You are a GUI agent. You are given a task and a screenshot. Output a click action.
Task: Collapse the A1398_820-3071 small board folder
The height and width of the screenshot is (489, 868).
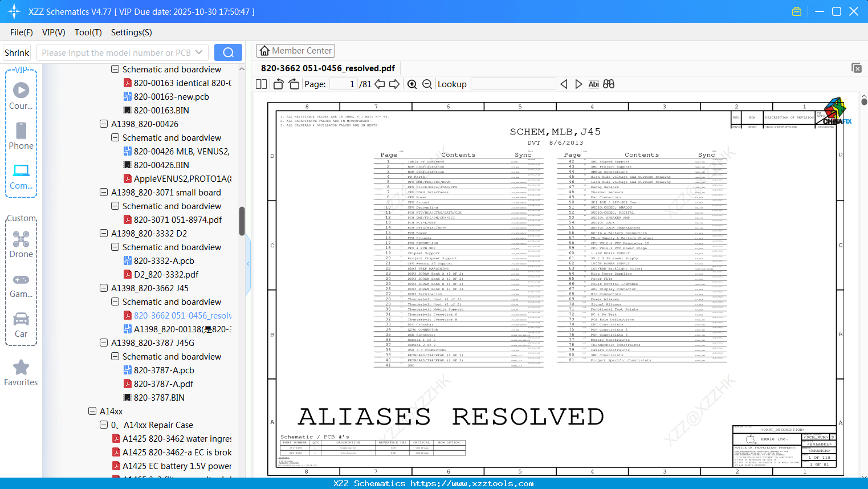[x=104, y=192]
